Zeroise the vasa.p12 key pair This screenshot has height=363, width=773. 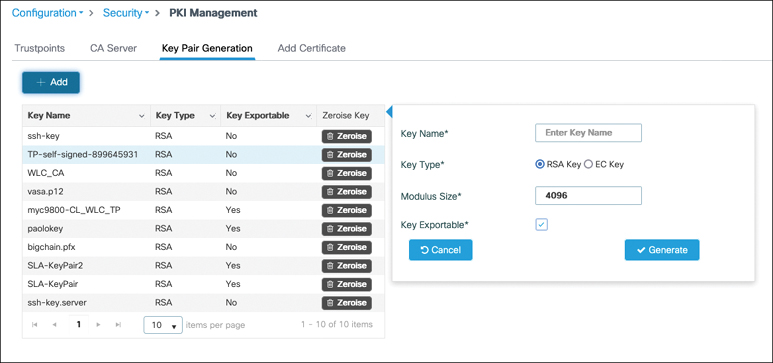point(347,192)
